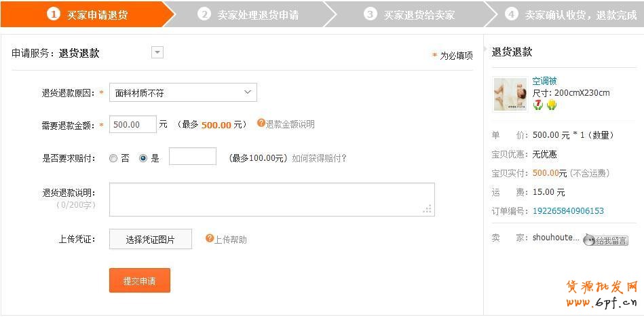Select the 是 radio button for compensation
Viewport: 644px width, 317px height.
143,158
